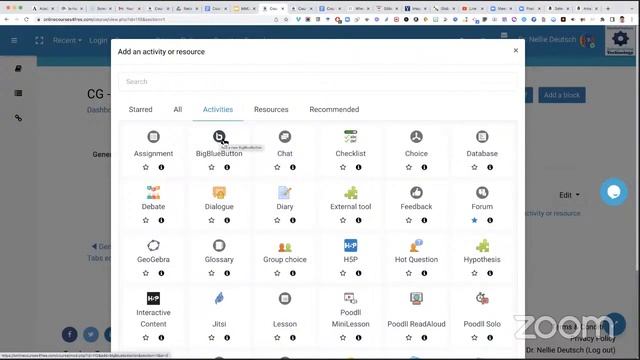This screenshot has width=640, height=360.
Task: Select the Feedback activity icon
Action: coord(416,192)
